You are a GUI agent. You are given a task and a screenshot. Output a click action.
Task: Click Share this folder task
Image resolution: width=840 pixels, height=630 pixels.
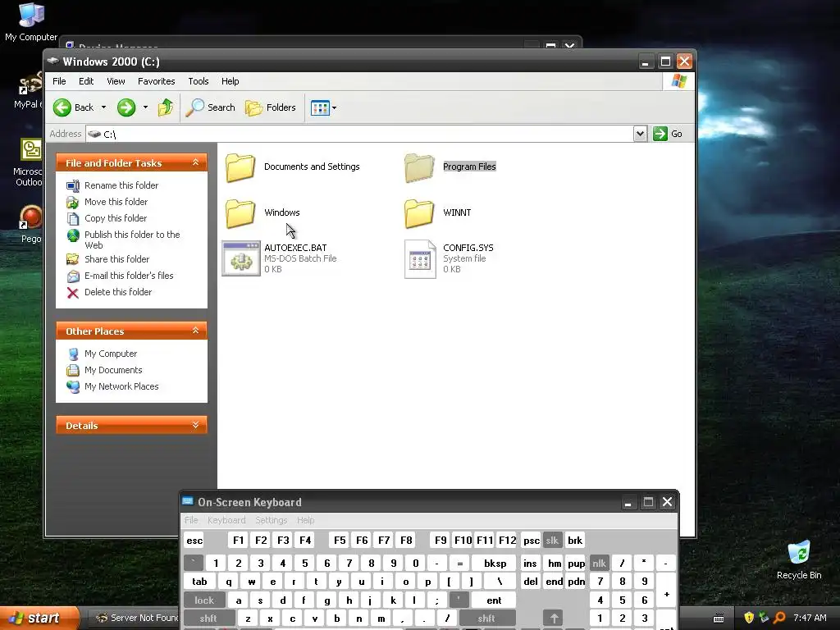(x=116, y=259)
